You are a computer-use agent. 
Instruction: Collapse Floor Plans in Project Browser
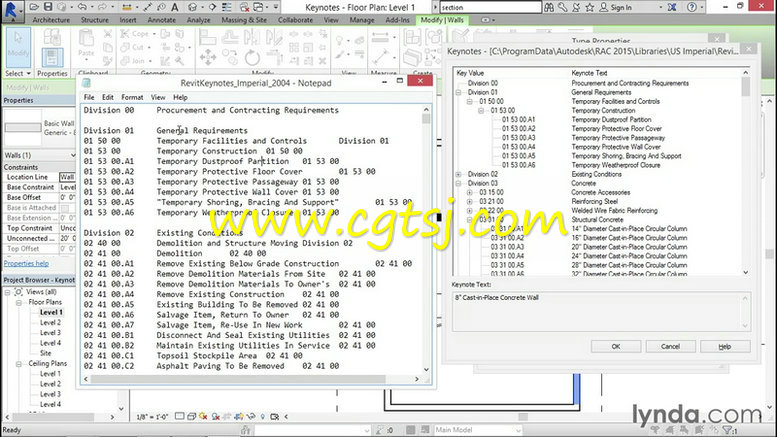[x=19, y=302]
